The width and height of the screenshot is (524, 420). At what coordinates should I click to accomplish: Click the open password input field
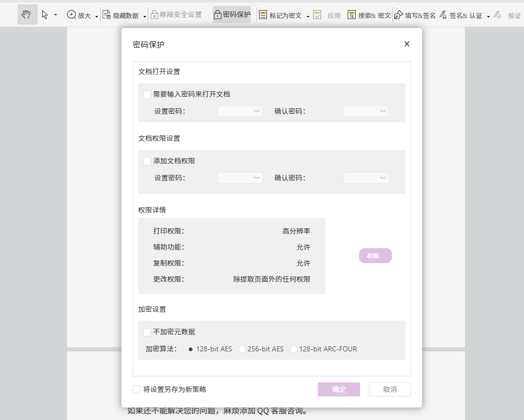point(235,111)
